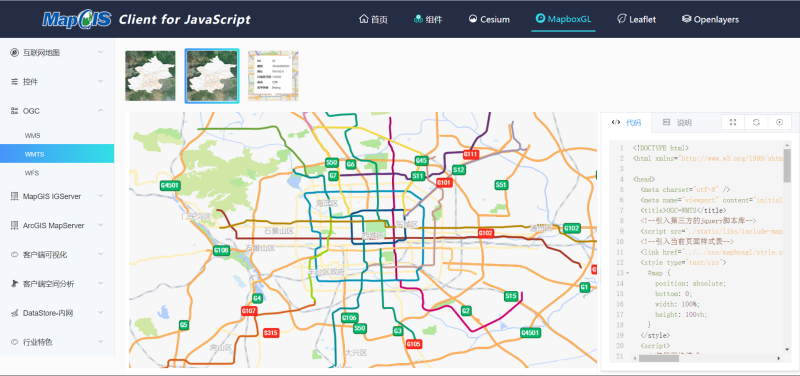Screen dimensions: 800x376
Task: Open the Leaflet navigation link
Action: (636, 19)
